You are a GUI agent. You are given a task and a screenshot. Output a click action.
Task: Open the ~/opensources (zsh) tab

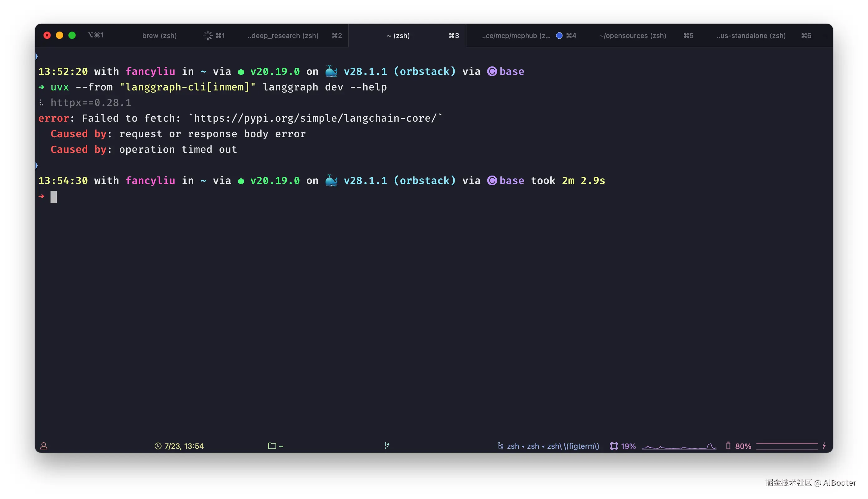click(x=632, y=36)
